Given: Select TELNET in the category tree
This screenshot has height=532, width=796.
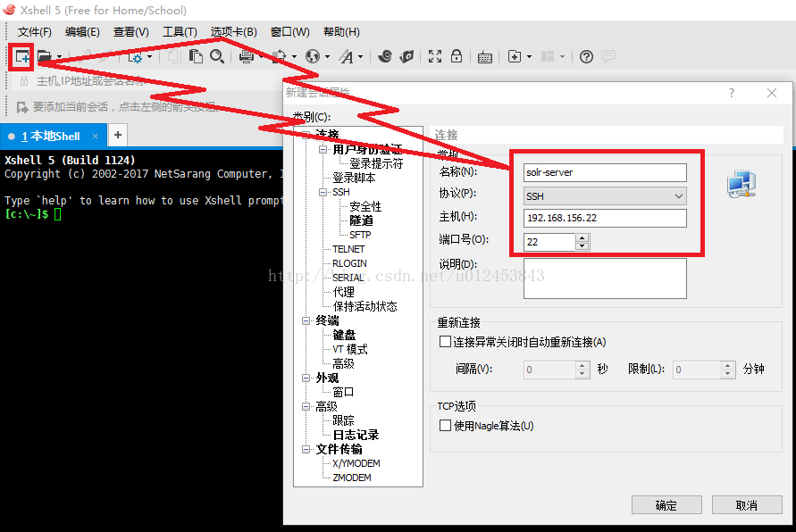Looking at the screenshot, I should (x=348, y=249).
